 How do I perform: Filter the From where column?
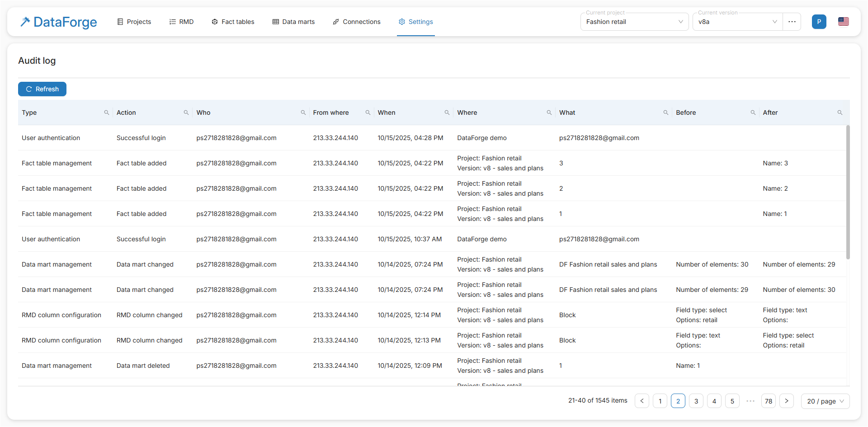pos(368,113)
